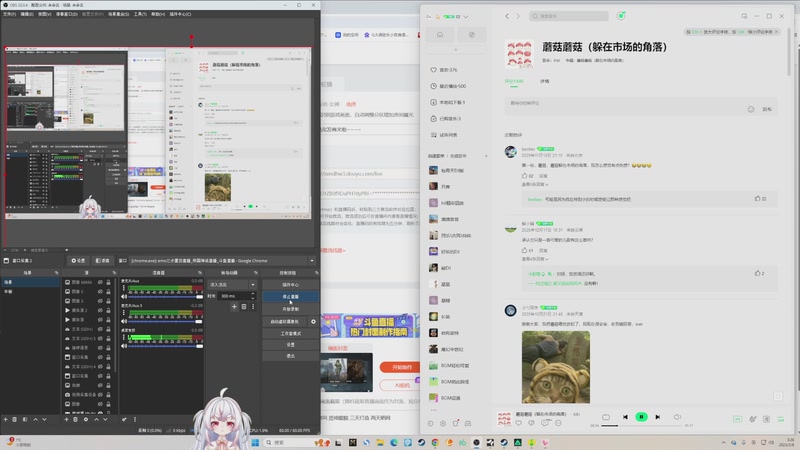Pause the currently playing song
The image size is (800, 450).
pyautogui.click(x=641, y=417)
